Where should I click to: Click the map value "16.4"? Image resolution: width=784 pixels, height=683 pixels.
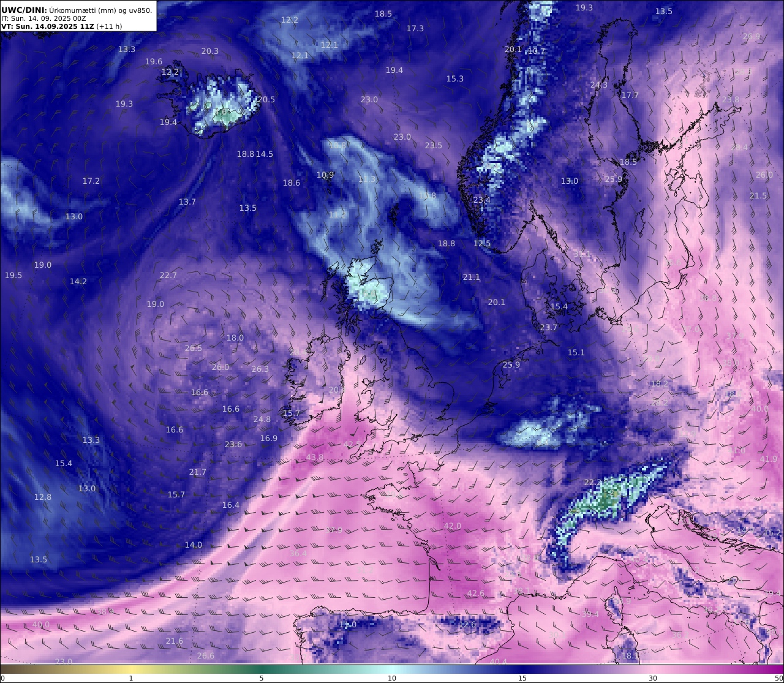[x=231, y=505]
